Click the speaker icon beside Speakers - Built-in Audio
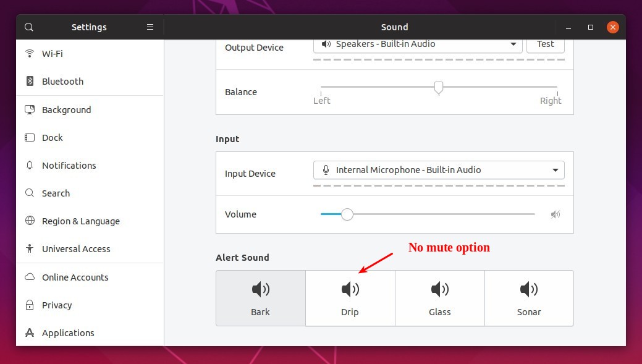The image size is (642, 364). click(x=326, y=43)
